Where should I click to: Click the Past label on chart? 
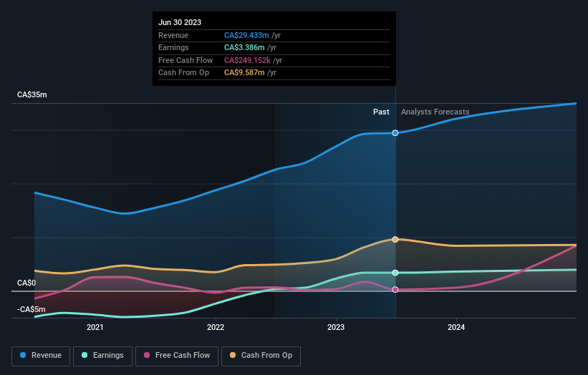381,112
